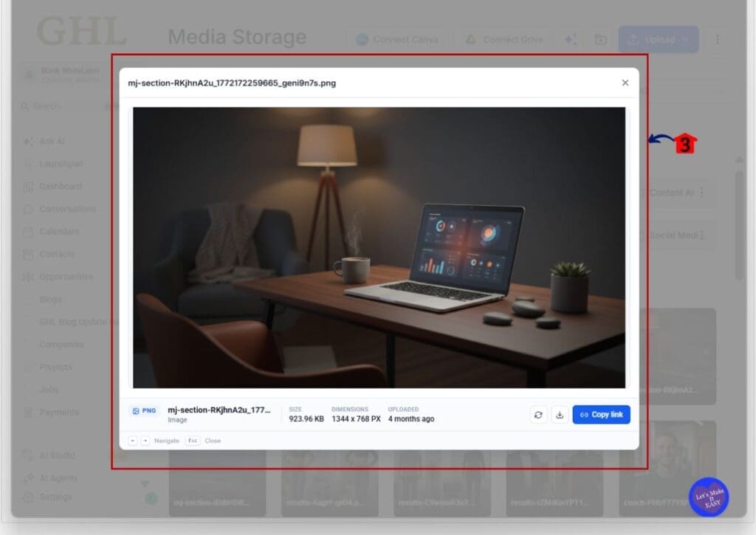Open the Content AI folder options menu
Screen dimensions: 756x535
click(x=701, y=193)
